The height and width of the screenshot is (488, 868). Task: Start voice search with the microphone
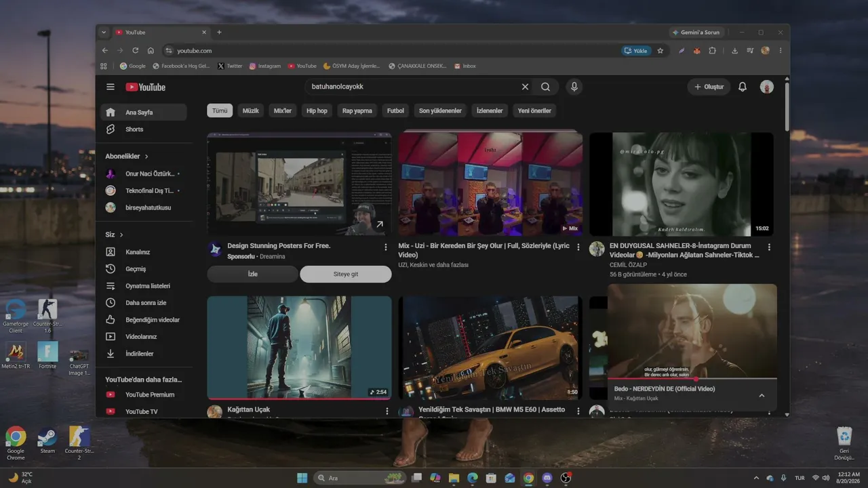click(x=574, y=87)
